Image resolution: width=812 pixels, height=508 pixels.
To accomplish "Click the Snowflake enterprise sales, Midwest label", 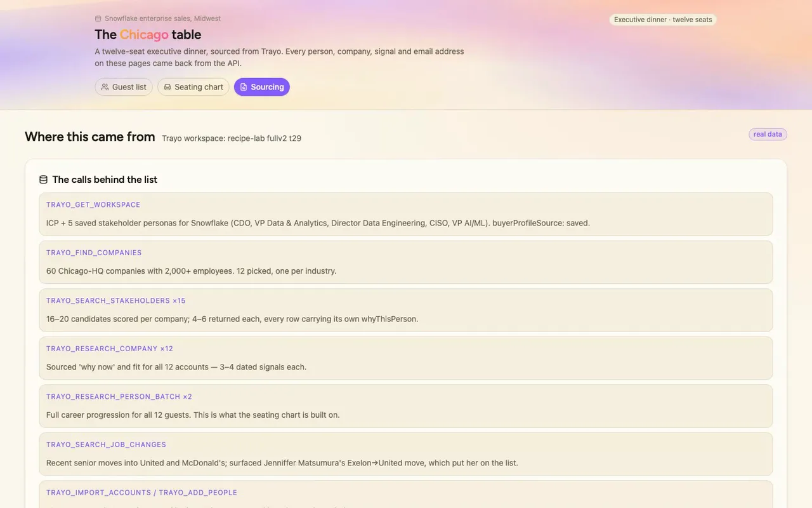I will pyautogui.click(x=162, y=19).
